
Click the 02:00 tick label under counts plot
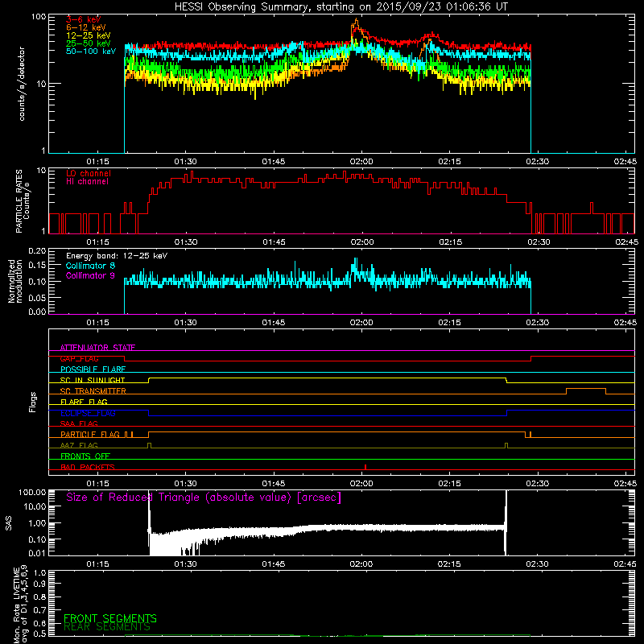click(x=361, y=162)
